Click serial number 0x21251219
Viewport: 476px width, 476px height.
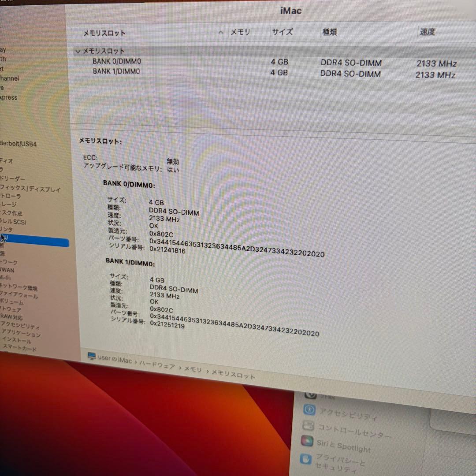[x=167, y=324]
